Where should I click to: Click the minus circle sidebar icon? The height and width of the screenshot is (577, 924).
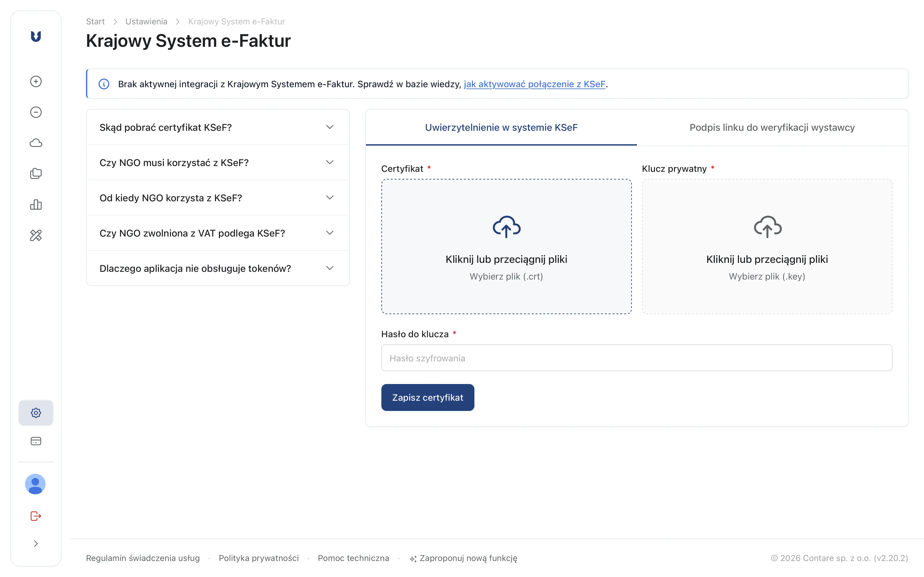[36, 112]
